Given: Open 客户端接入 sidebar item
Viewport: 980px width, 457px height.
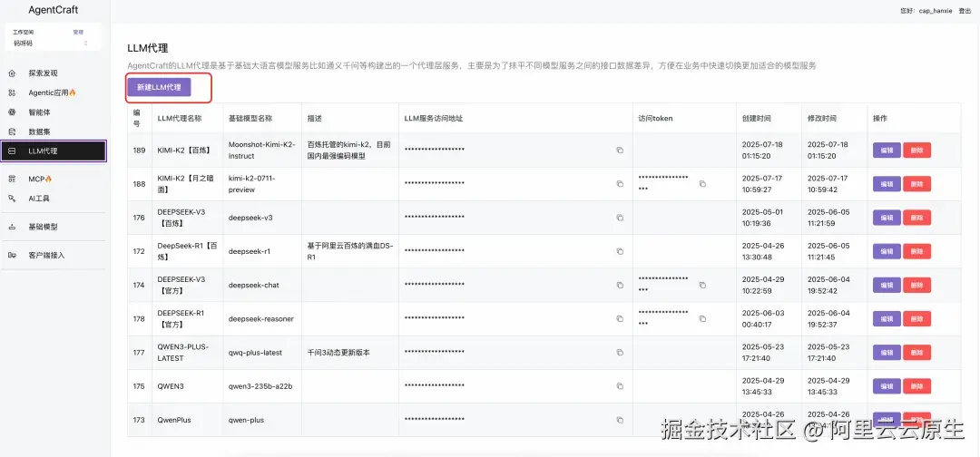Looking at the screenshot, I should (x=47, y=256).
